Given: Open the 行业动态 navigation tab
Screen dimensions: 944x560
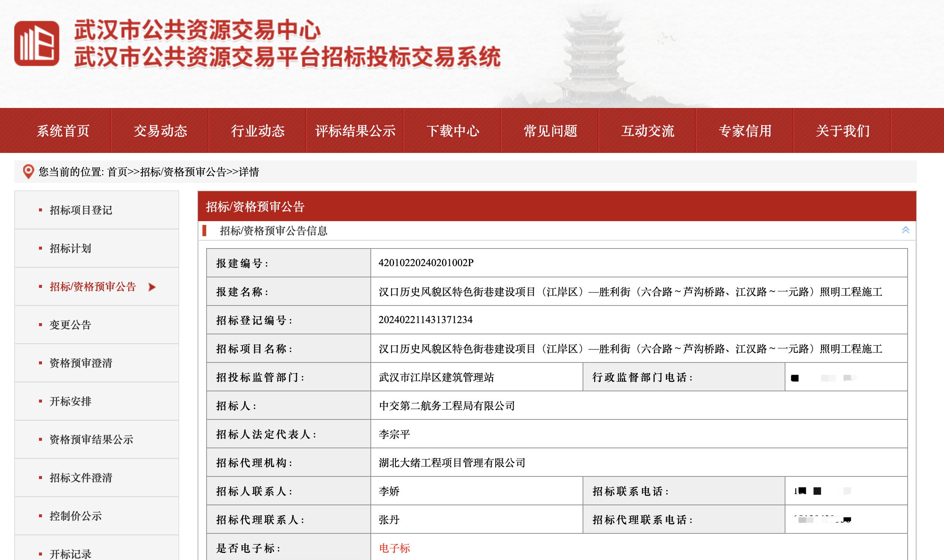Looking at the screenshot, I should [x=258, y=131].
